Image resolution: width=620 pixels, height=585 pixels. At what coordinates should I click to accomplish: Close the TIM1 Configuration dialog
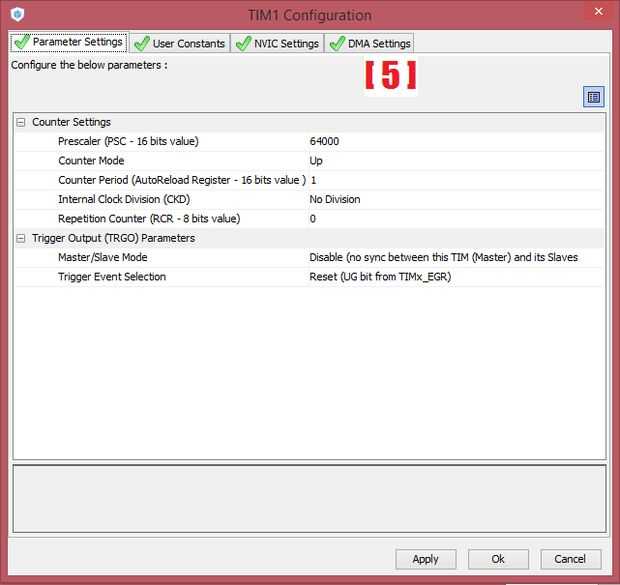(599, 11)
